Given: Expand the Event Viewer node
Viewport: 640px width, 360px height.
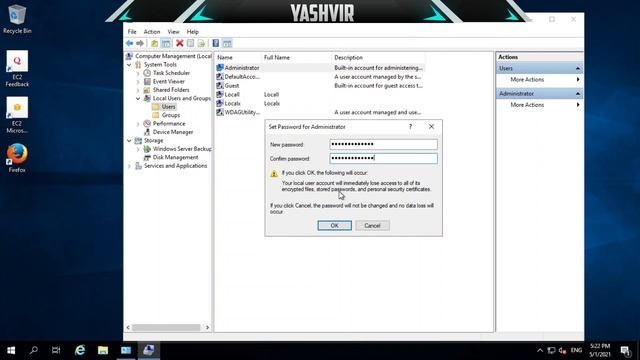Looking at the screenshot, I should click(138, 82).
